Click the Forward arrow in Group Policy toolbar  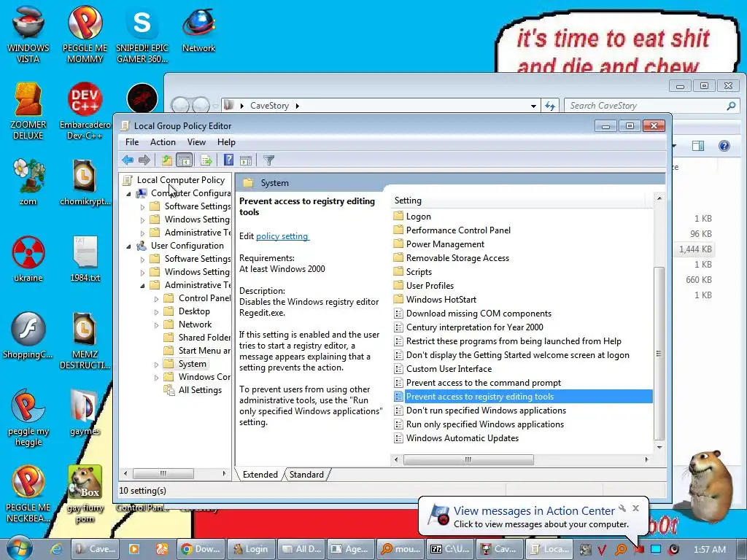pos(144,160)
